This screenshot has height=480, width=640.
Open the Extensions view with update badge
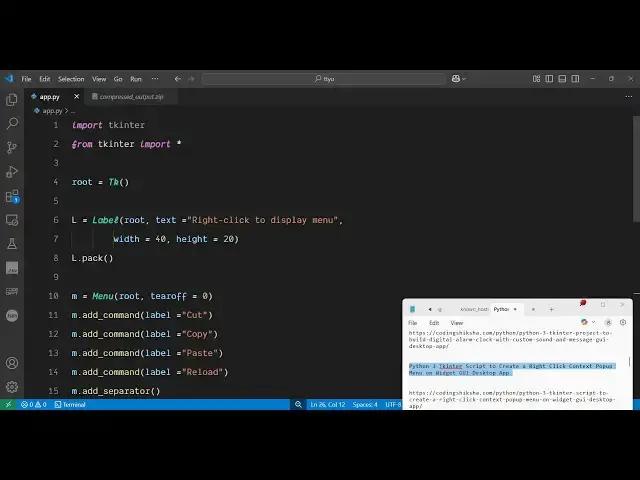coord(12,196)
